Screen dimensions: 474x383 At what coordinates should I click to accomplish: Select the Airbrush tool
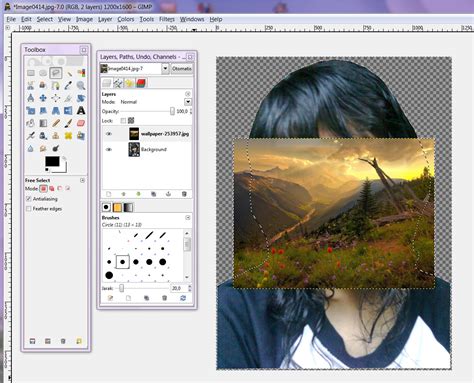coord(31,136)
